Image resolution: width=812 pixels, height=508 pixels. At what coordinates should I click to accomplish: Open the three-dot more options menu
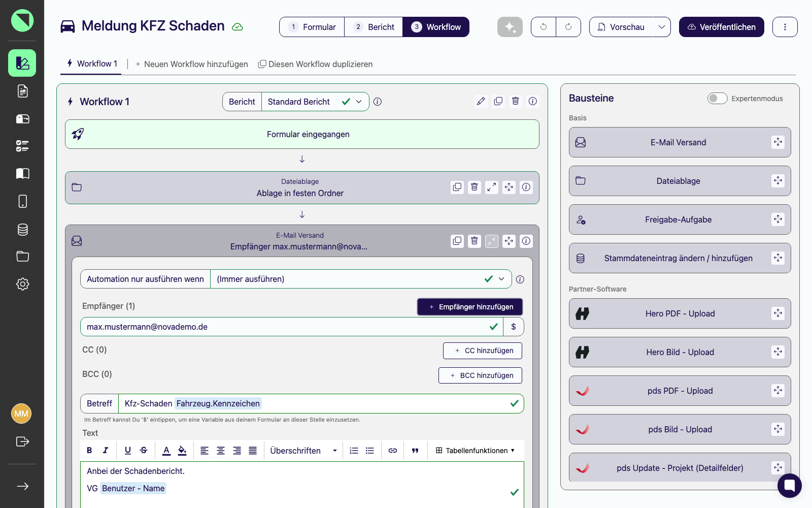[x=785, y=27]
